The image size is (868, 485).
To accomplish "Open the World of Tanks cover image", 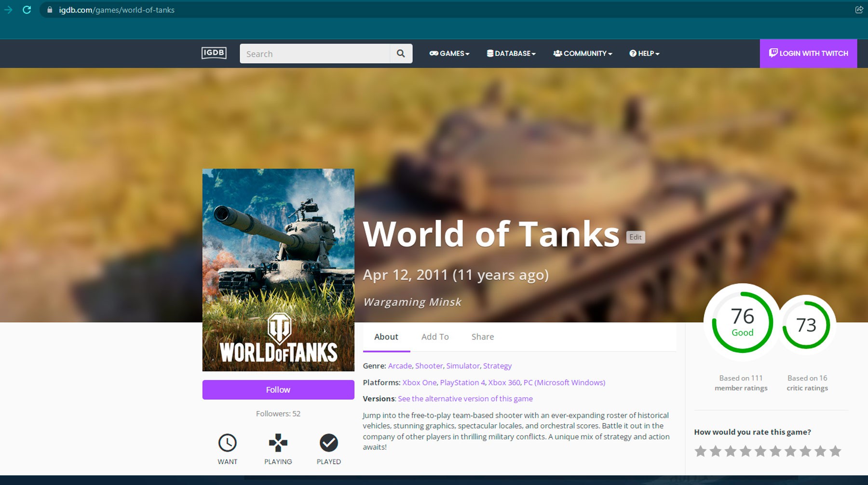I will 278,270.
